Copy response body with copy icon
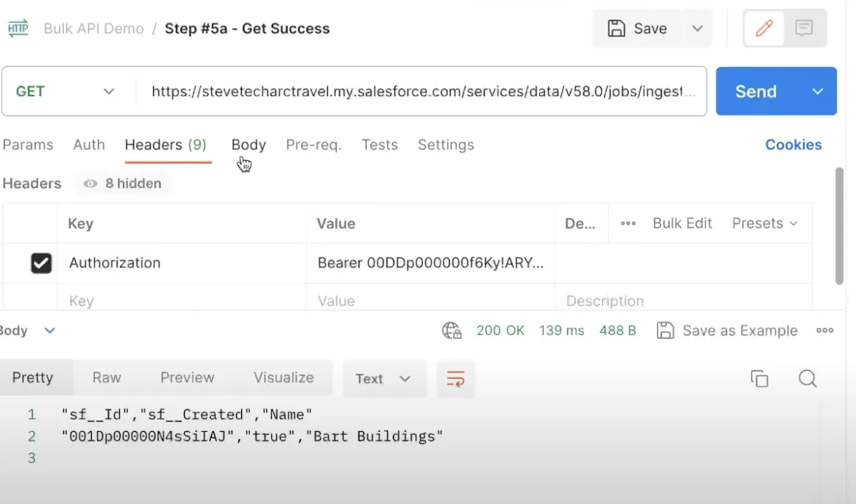The height and width of the screenshot is (504, 856). click(760, 378)
